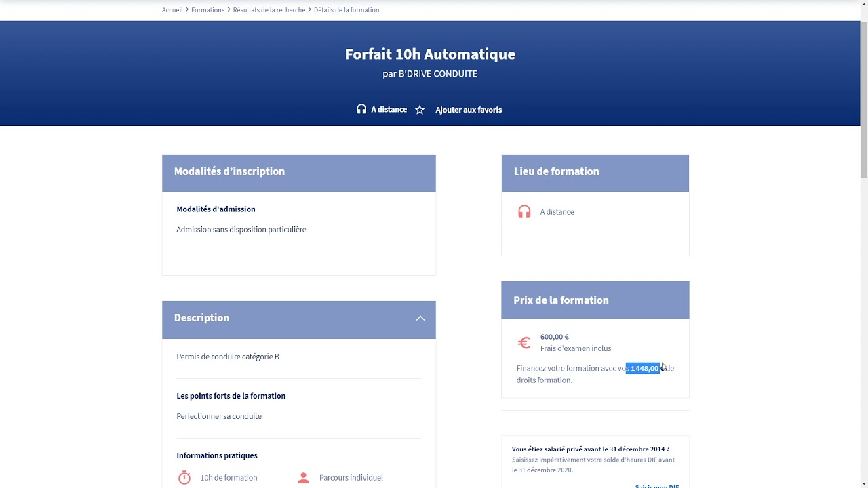Click the Modalités d'inscription header

[298, 173]
